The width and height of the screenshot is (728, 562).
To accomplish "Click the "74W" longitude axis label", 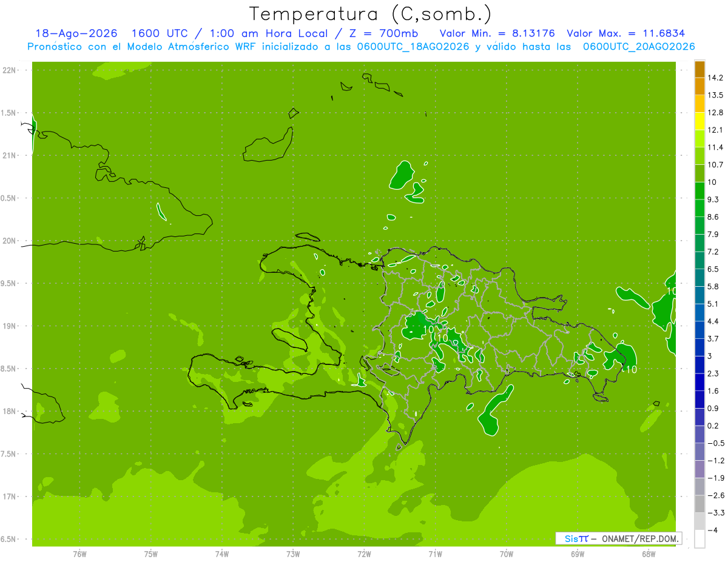I will pyautogui.click(x=222, y=554).
